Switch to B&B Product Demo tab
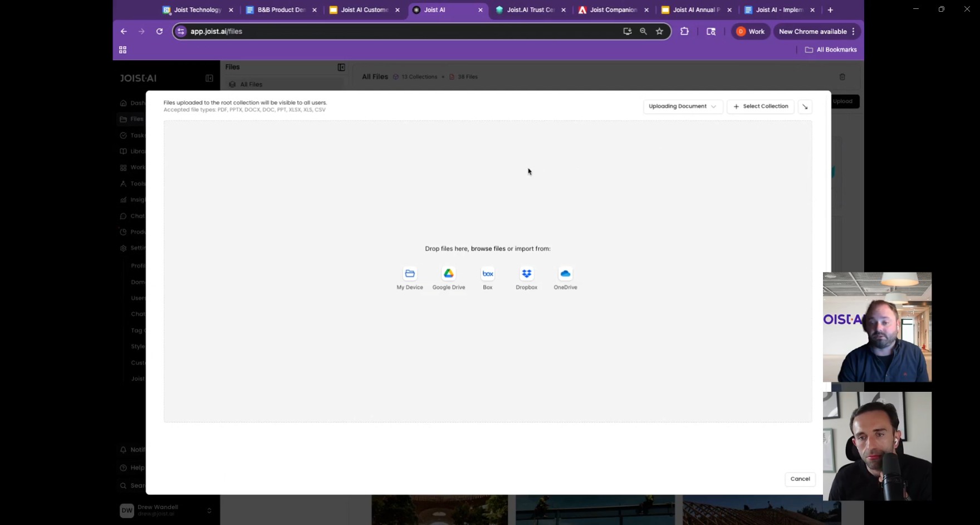980x525 pixels. [x=281, y=10]
